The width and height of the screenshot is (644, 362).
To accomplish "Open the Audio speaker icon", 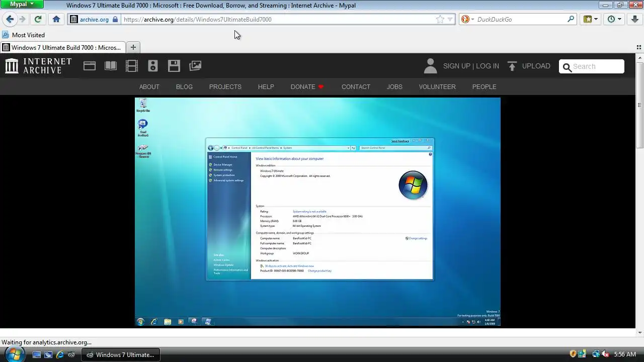I will pyautogui.click(x=153, y=66).
